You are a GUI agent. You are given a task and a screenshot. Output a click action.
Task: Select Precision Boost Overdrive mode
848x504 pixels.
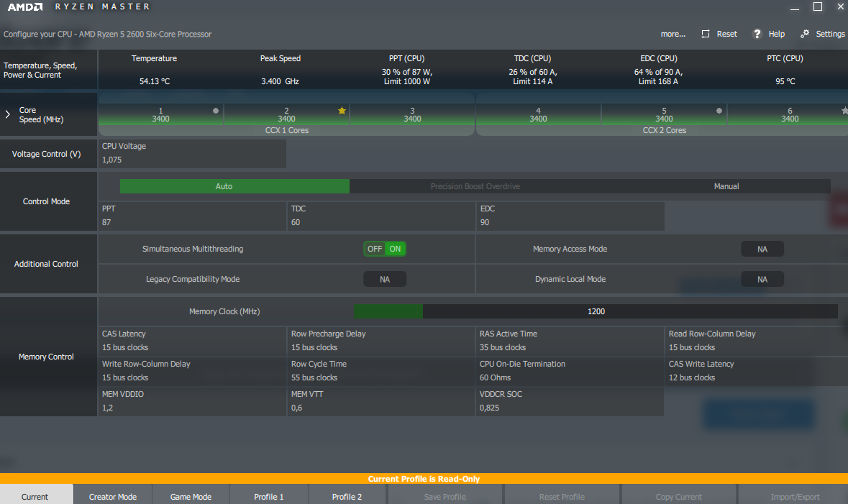coord(475,186)
